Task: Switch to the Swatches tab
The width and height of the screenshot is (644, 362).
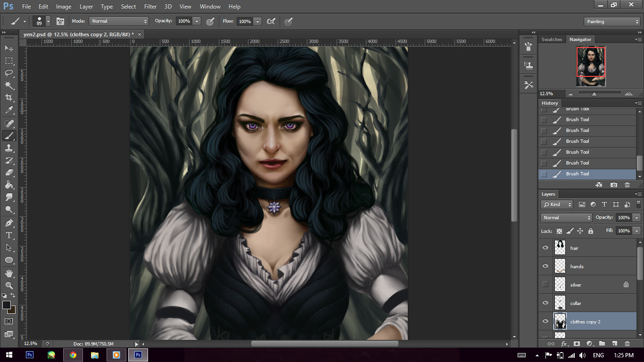Action: pyautogui.click(x=552, y=40)
